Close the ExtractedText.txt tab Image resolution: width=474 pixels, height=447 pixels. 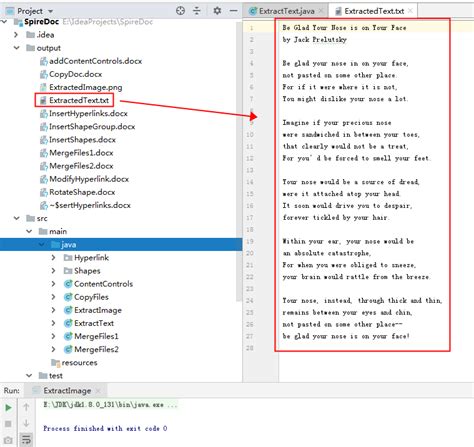[410, 11]
